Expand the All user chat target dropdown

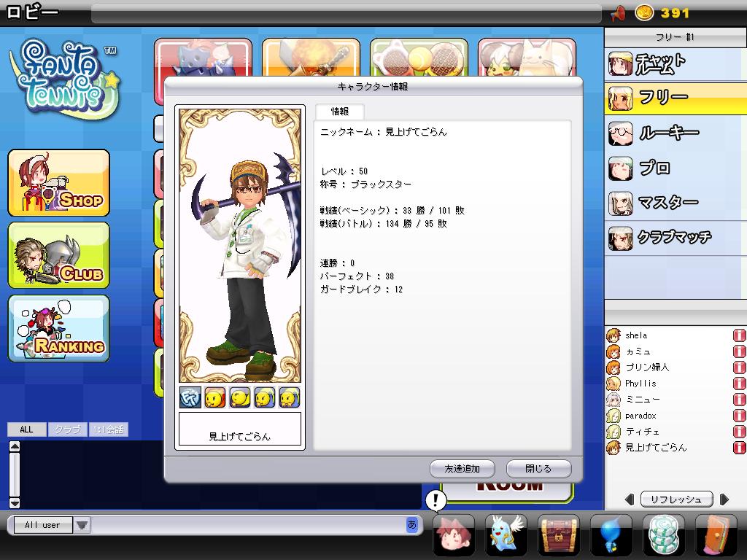coord(82,525)
